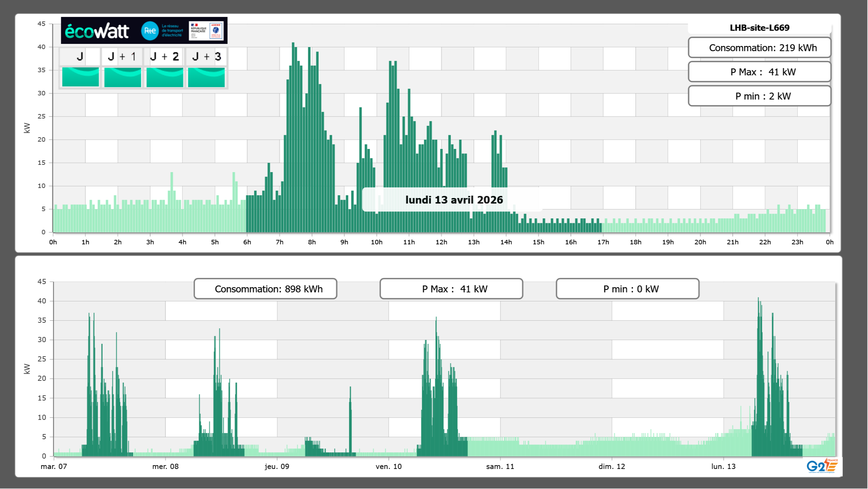Image resolution: width=868 pixels, height=489 pixels.
Task: Click the République Française ADEME logo
Action: pos(206,31)
